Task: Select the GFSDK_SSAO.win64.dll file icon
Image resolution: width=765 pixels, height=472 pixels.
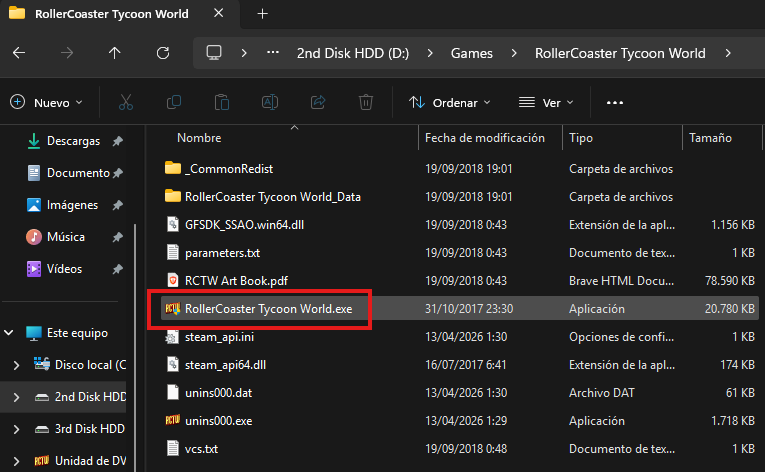Action: [x=173, y=225]
